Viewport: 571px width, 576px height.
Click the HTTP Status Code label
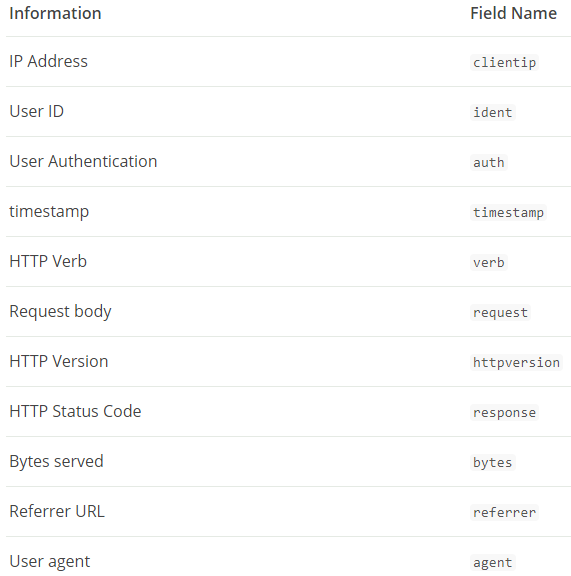[75, 411]
